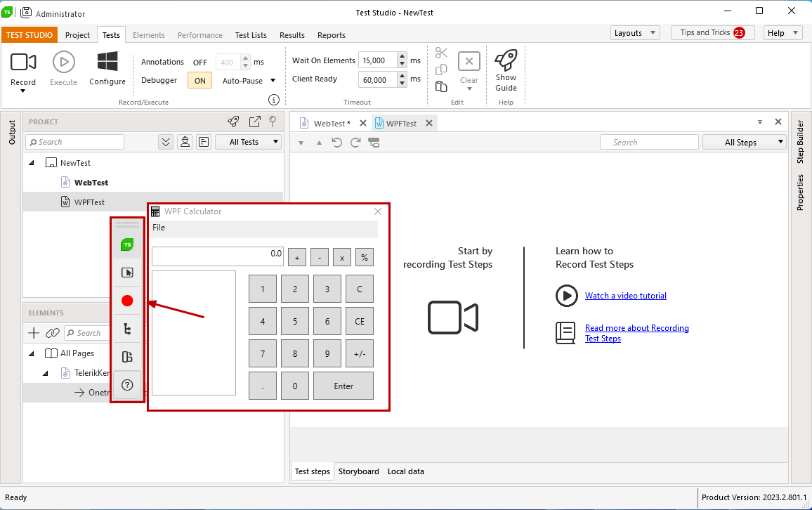Collapse the NewTest project tree node

coord(32,162)
